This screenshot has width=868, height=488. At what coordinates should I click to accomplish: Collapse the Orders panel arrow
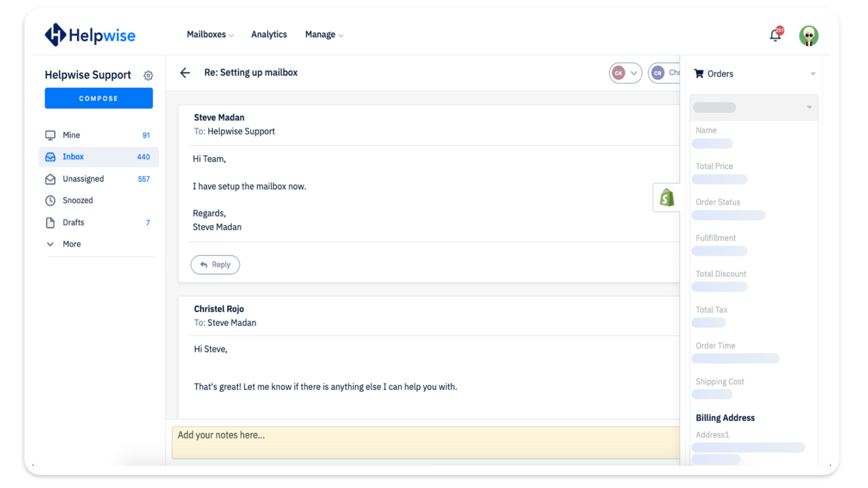coord(813,74)
